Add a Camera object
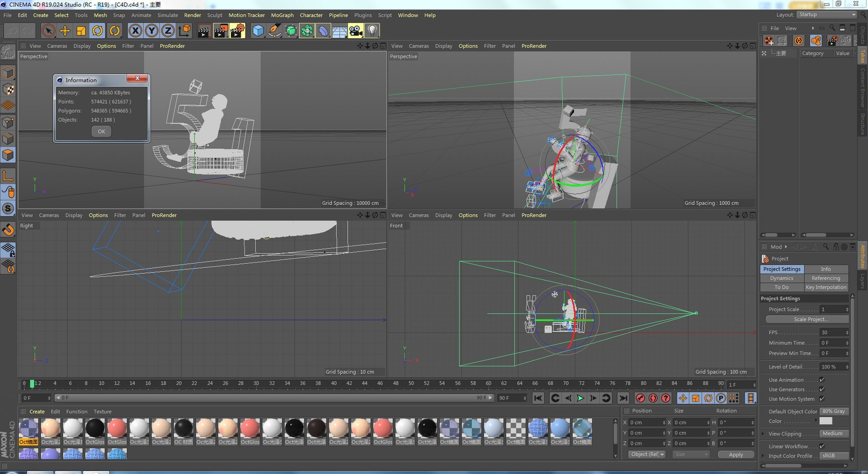The width and height of the screenshot is (868, 474). pyautogui.click(x=356, y=31)
